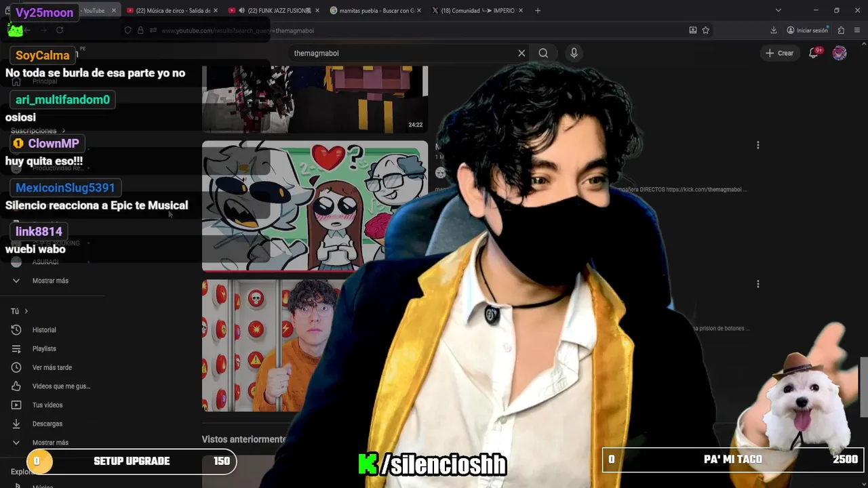Clear the YouTube search with the X
Screen dimensions: 868x488
[x=521, y=53]
